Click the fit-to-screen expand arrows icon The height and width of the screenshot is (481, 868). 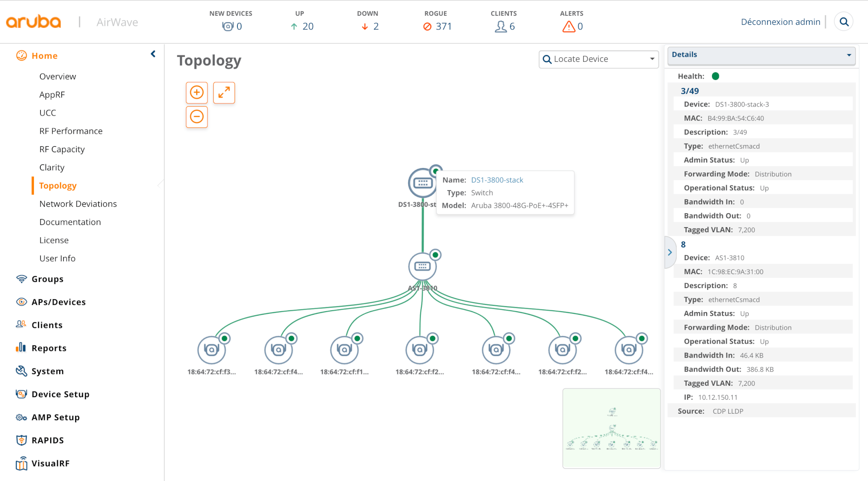click(224, 93)
